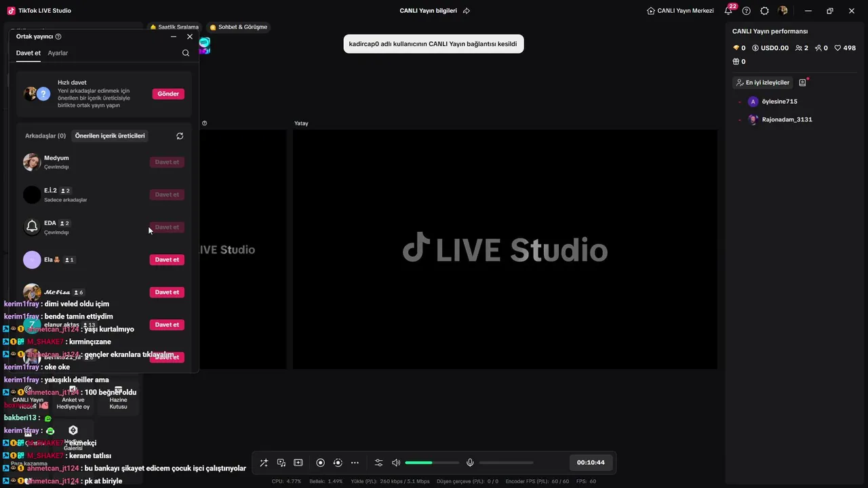This screenshot has height=488, width=868.
Task: Click the 00:10:44 live timer
Action: click(x=591, y=462)
